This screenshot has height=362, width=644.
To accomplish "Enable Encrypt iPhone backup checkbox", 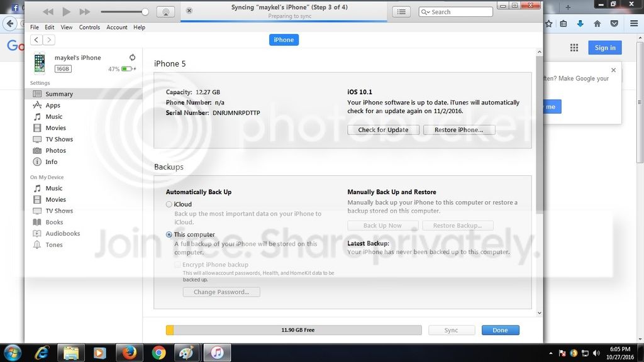I will point(178,265).
